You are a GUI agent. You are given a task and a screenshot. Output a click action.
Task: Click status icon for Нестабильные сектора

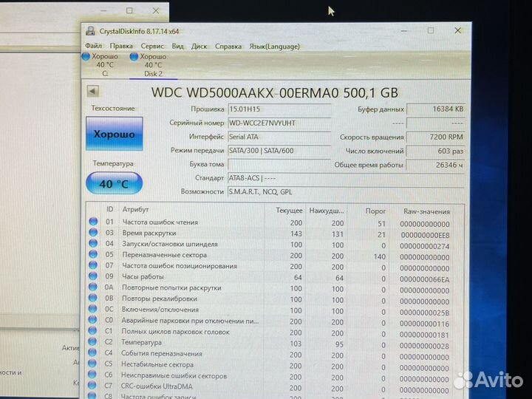point(92,364)
